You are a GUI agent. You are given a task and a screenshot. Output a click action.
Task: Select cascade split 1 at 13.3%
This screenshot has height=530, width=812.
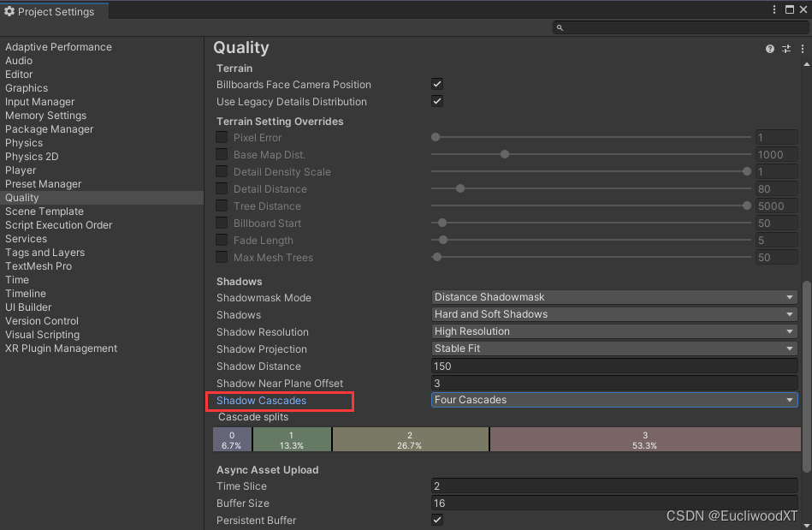[292, 439]
